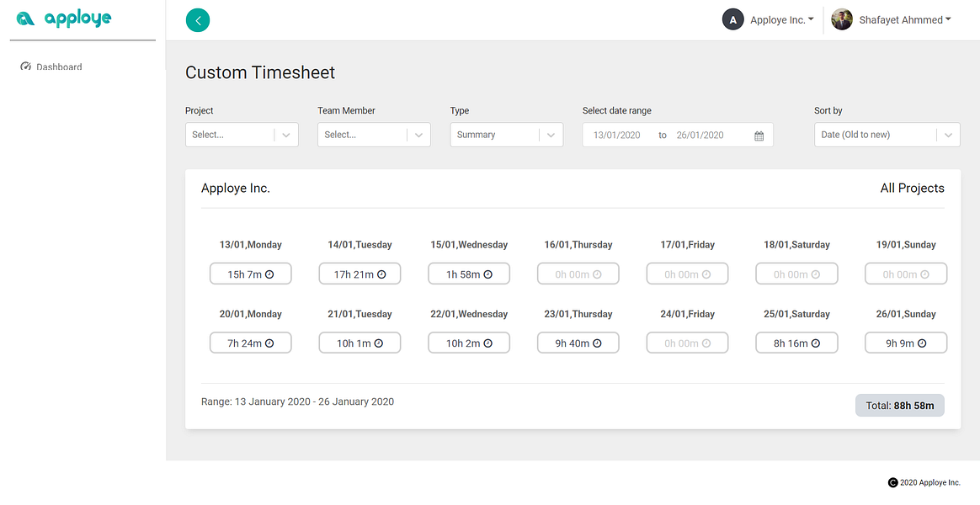This screenshot has width=980, height=505.
Task: Click the Total 88h 58m badge
Action: pyautogui.click(x=900, y=406)
